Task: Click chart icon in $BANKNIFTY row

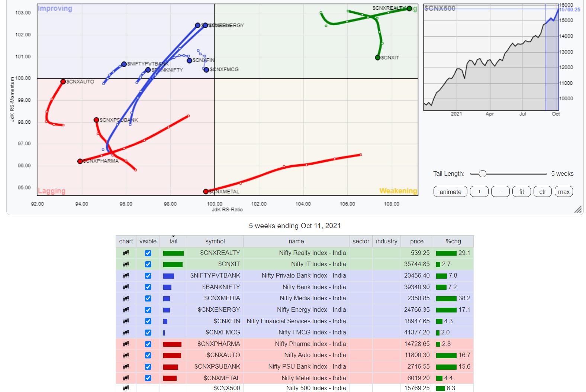Action: click(126, 287)
